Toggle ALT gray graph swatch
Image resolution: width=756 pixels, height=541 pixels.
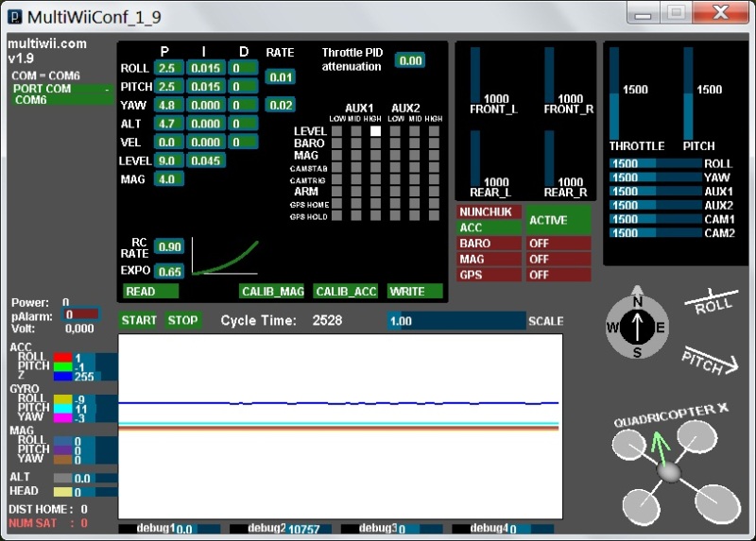62,478
